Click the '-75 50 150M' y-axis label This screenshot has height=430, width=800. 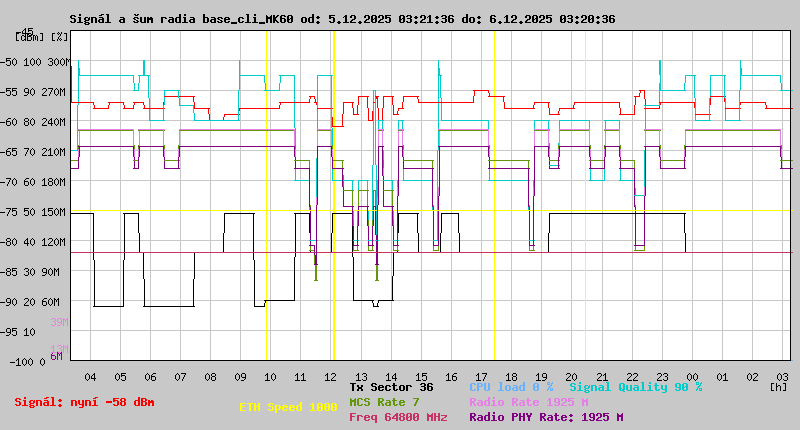[x=35, y=212]
